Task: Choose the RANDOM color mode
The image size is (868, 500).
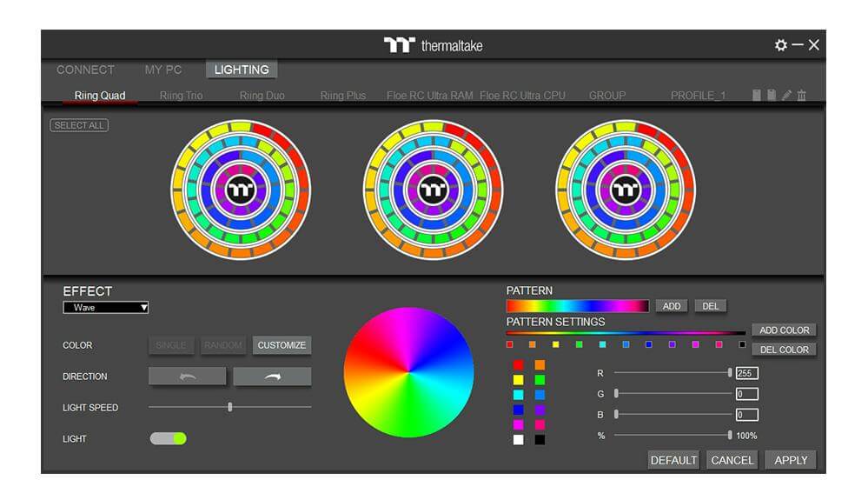Action: tap(222, 345)
